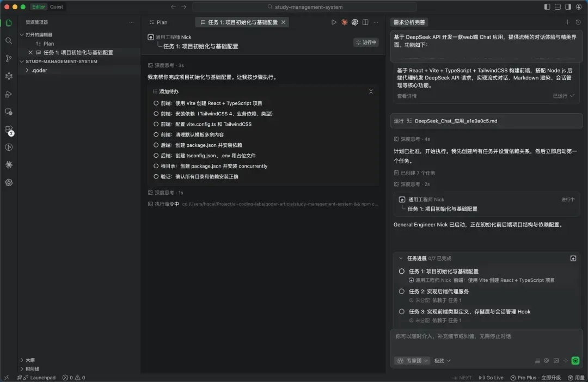Check the '前端: 清理默认模板多余内容' todo circle
This screenshot has height=382, width=588.
click(156, 134)
